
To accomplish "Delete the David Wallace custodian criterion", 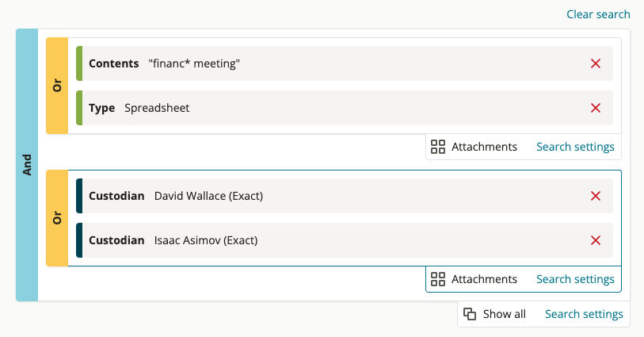I will point(596,196).
